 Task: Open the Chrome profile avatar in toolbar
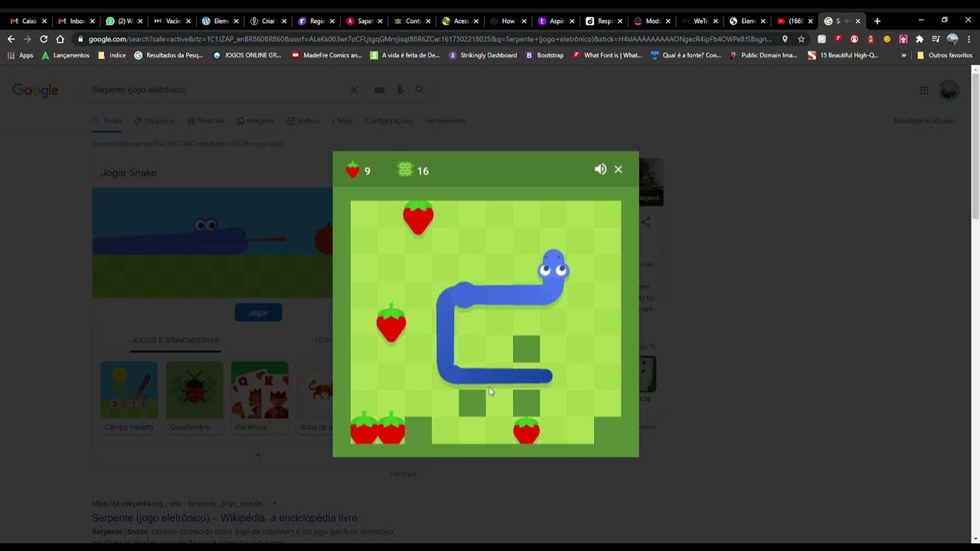tap(952, 39)
